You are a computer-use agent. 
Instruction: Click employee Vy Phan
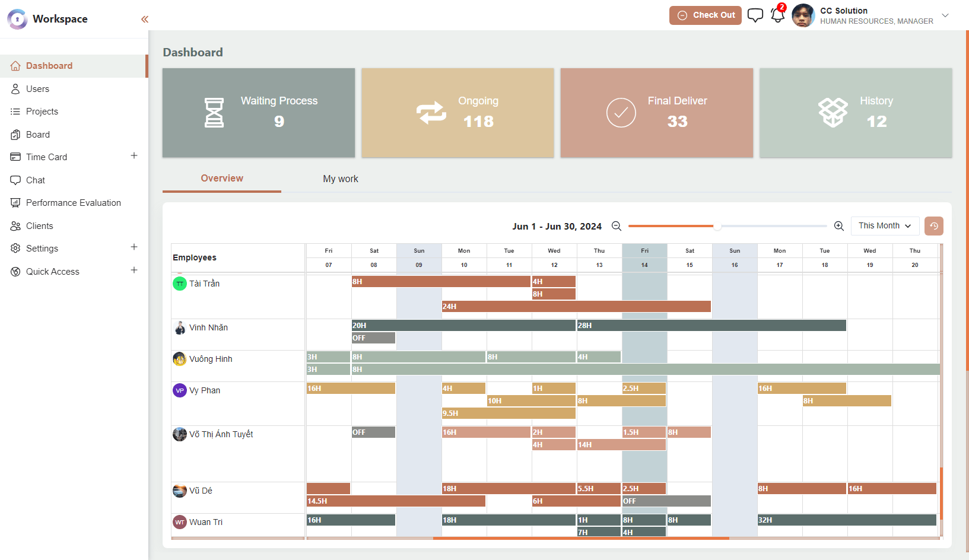tap(205, 391)
